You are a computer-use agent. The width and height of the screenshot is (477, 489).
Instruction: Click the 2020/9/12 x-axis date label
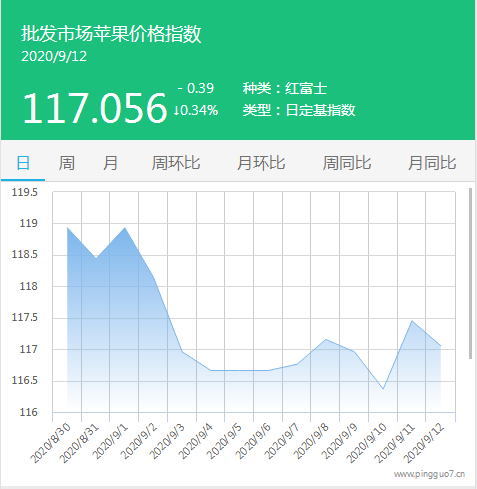point(424,443)
